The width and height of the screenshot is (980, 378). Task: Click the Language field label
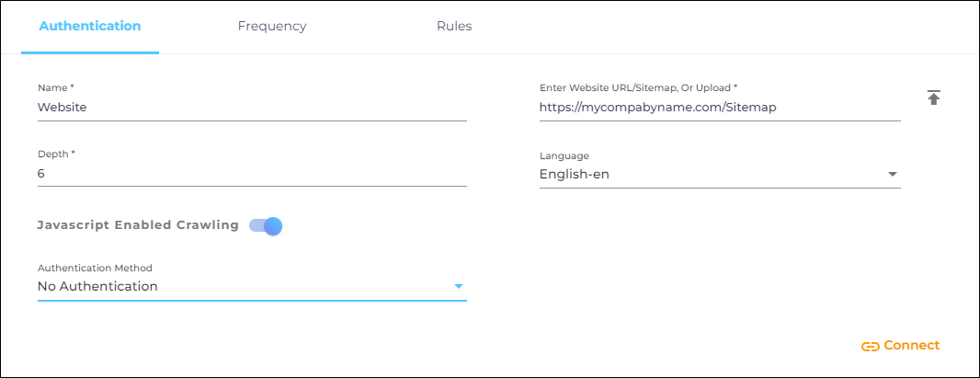tap(564, 156)
